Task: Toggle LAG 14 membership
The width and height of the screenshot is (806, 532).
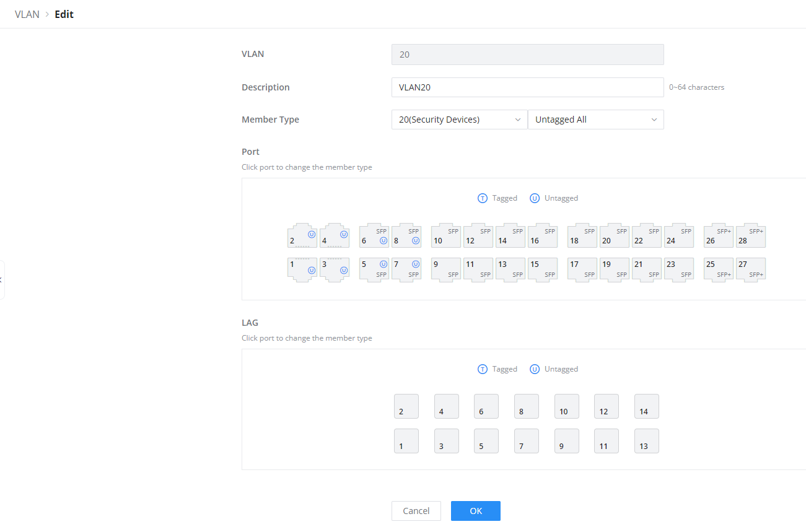Action: pos(647,406)
